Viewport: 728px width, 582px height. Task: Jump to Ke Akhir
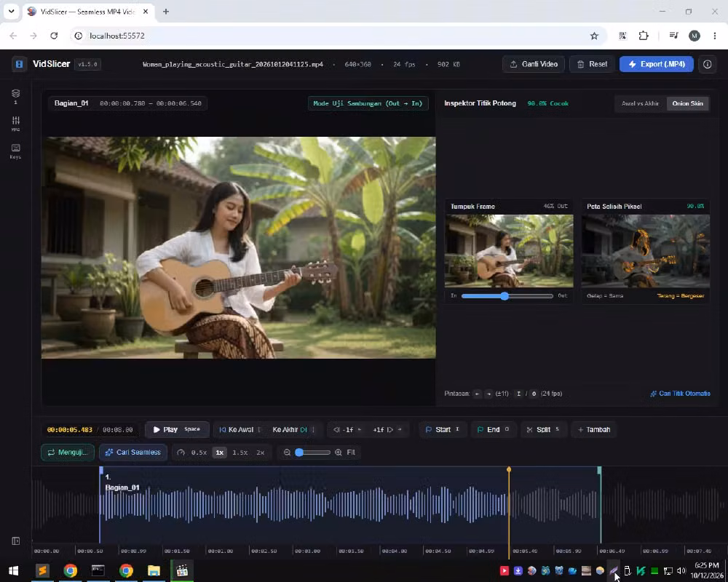293,429
